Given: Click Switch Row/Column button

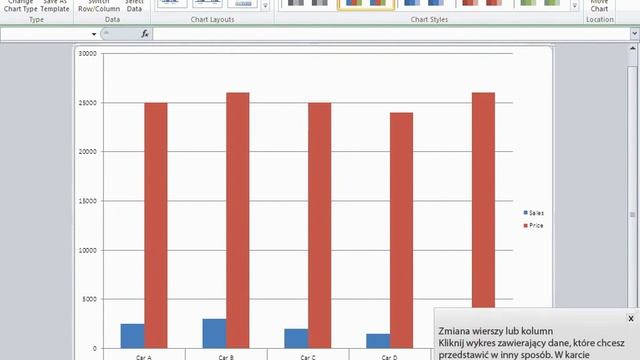Looking at the screenshot, I should (99, 6).
